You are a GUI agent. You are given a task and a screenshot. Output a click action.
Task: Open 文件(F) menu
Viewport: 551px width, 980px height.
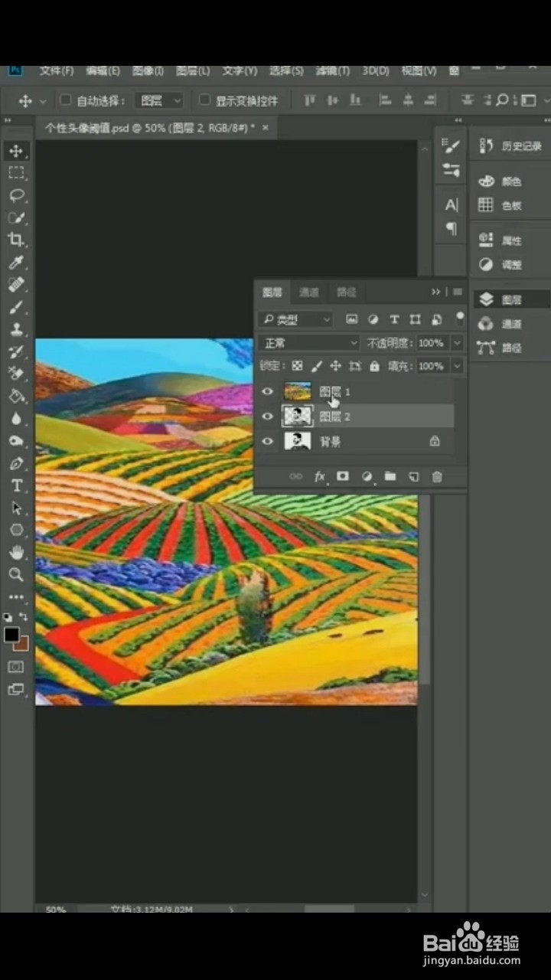pos(56,70)
